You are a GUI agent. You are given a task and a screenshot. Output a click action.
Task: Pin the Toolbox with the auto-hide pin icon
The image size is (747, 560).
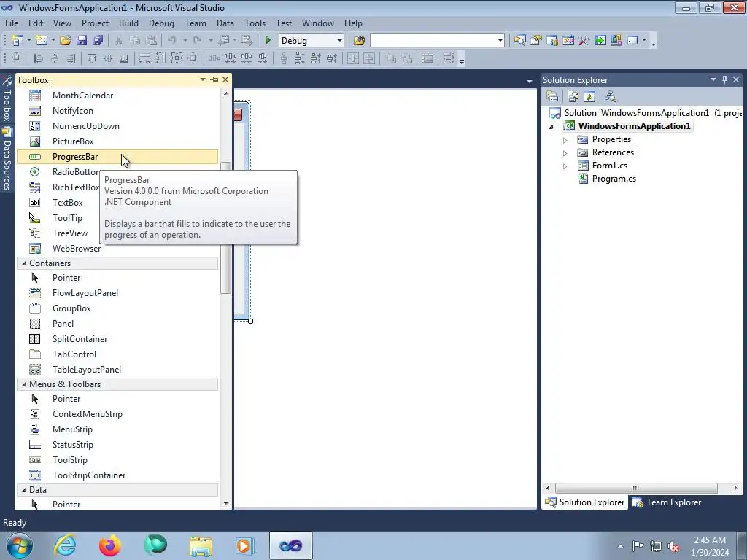(x=214, y=79)
